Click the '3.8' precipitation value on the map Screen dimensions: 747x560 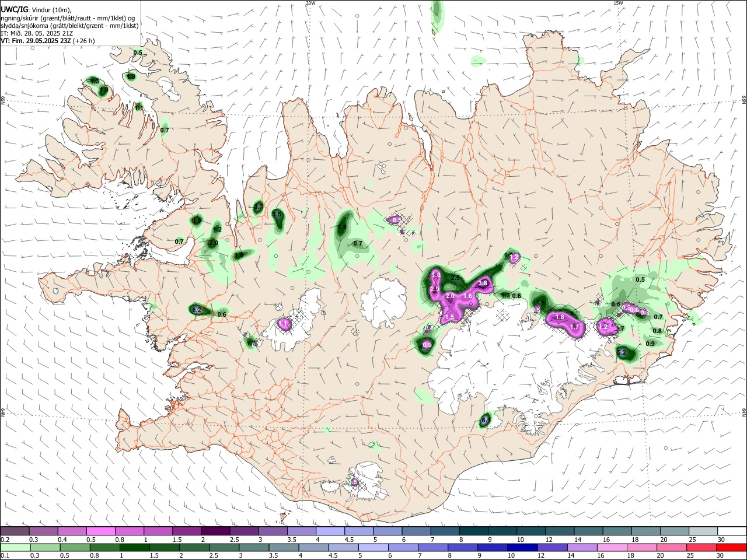pyautogui.click(x=483, y=283)
